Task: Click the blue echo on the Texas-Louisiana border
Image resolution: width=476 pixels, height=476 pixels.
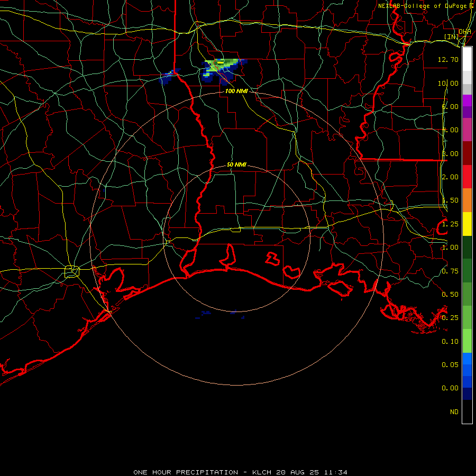Action: pos(169,76)
